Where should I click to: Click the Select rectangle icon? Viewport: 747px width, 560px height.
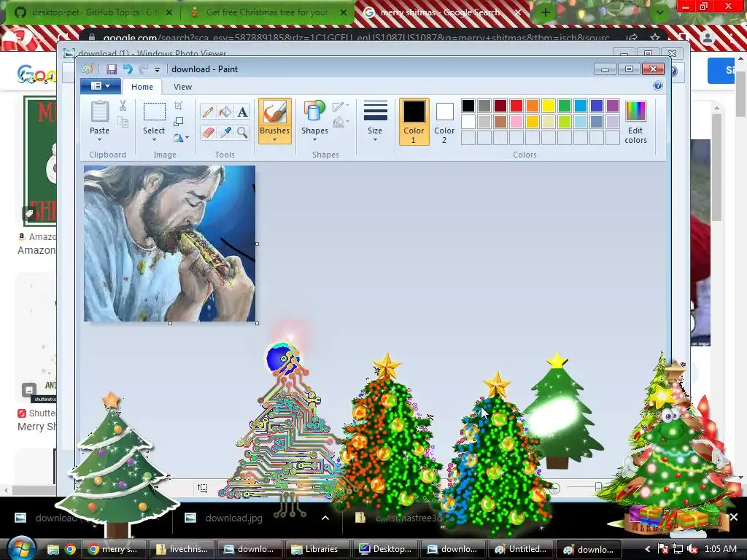click(155, 112)
